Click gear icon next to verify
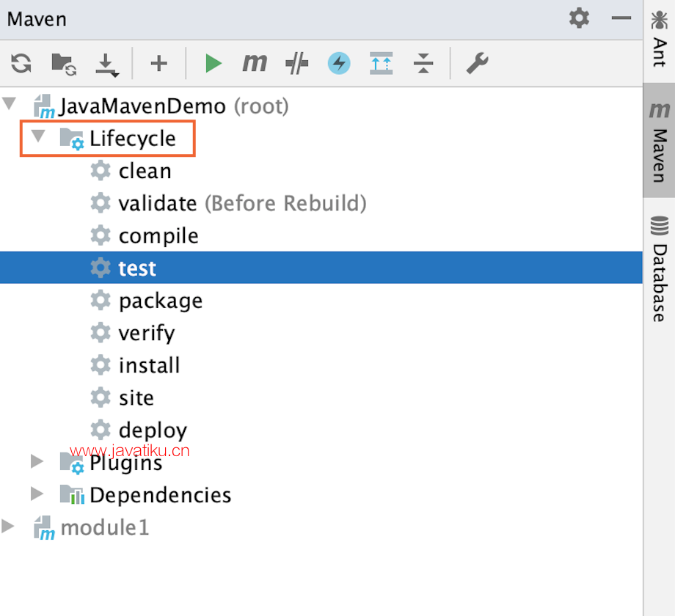The image size is (675, 616). click(x=101, y=332)
